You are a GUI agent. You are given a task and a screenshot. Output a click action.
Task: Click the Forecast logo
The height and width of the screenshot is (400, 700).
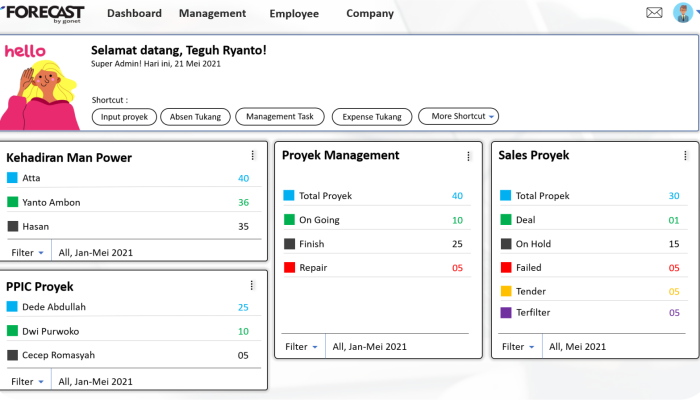44,13
